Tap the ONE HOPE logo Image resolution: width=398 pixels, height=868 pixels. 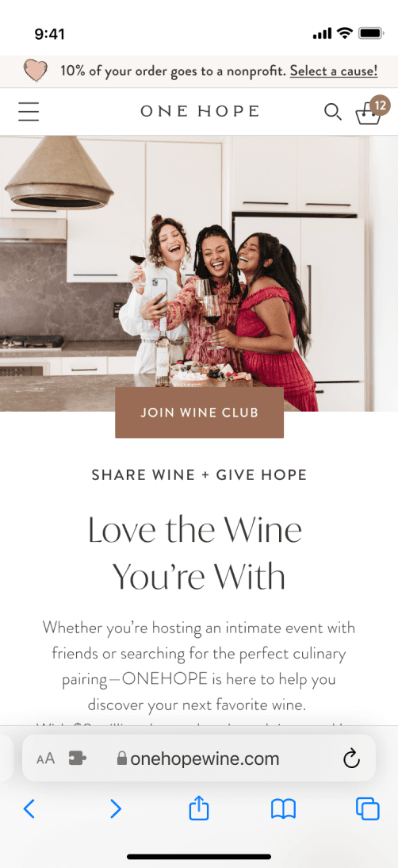200,111
